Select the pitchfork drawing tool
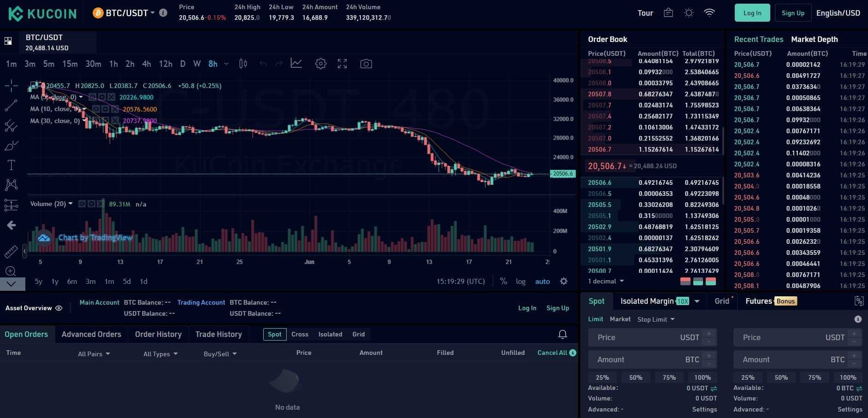Image resolution: width=868 pixels, height=418 pixels. click(11, 125)
